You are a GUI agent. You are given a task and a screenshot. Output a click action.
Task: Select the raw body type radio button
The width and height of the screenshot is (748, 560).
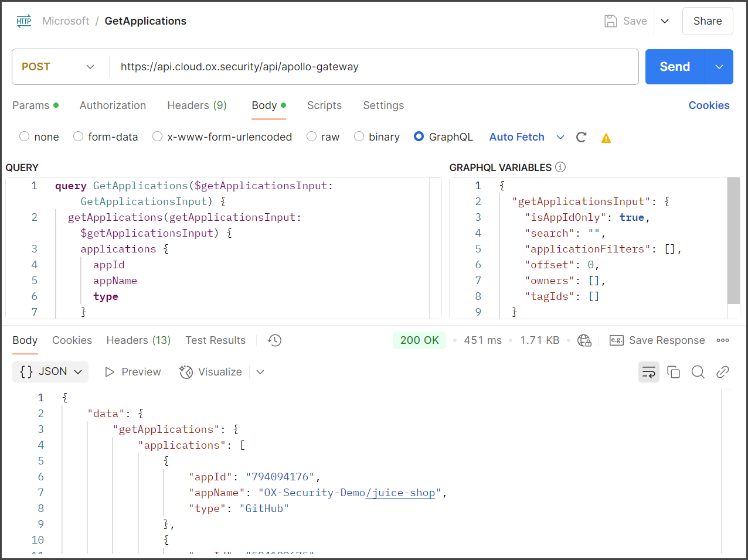[312, 136]
